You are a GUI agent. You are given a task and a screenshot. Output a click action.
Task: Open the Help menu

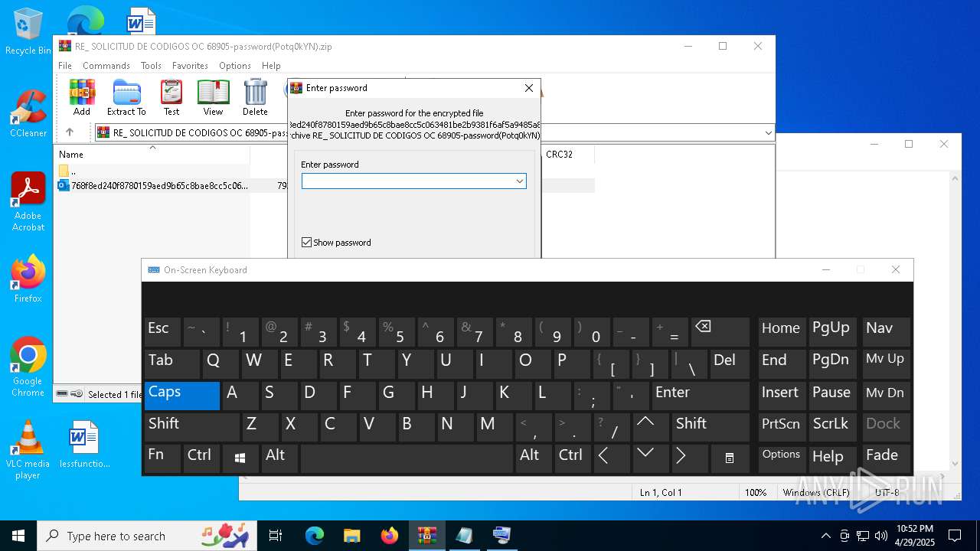271,66
